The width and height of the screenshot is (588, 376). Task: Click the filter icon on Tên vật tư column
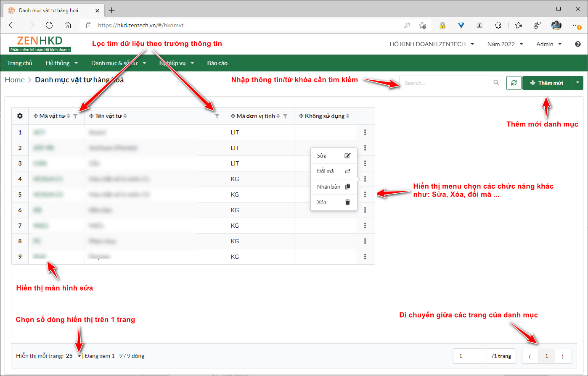click(217, 116)
